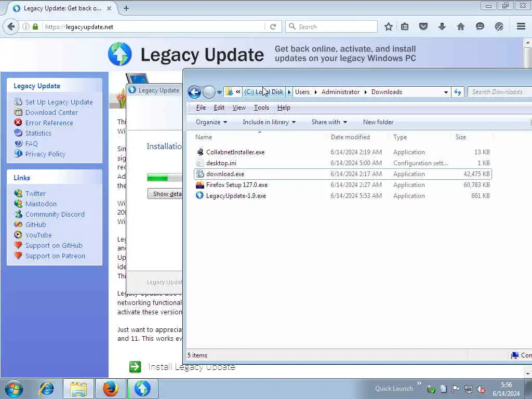Viewport: 532px width, 399px height.
Task: Open the YouTube link
Action: point(38,235)
